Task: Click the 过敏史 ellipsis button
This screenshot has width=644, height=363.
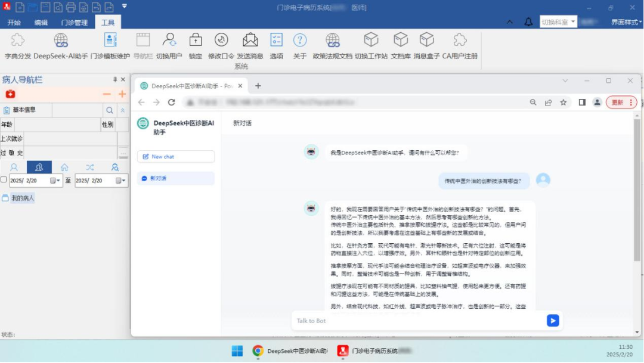Action: point(123,153)
